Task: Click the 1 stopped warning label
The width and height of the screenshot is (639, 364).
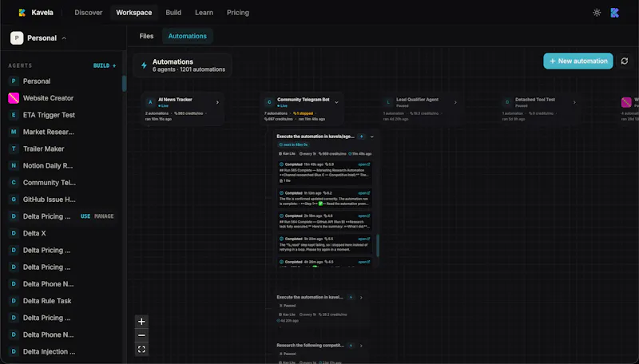Action: 304,113
